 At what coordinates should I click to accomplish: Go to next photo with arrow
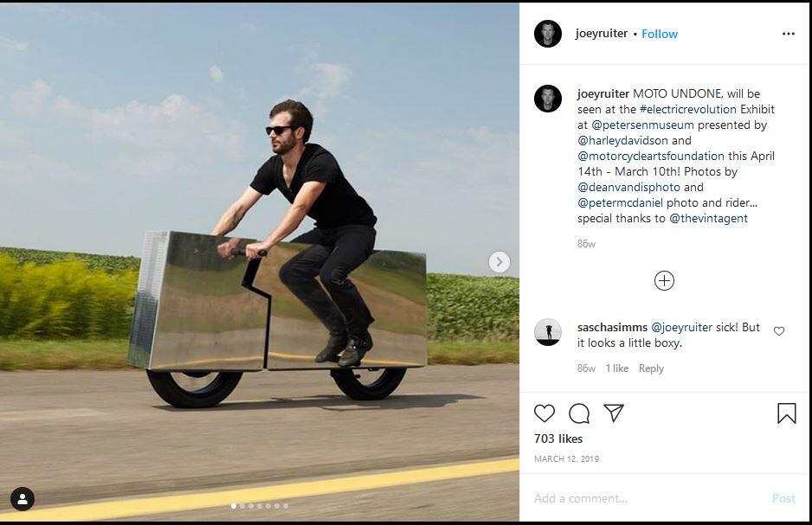click(499, 262)
